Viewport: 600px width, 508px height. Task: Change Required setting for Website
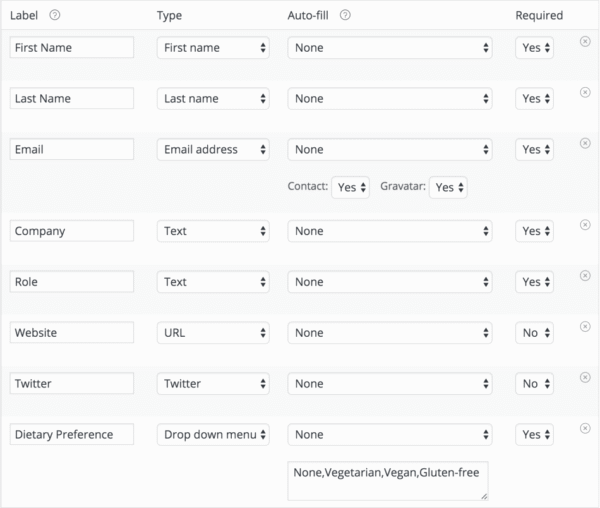[x=535, y=332]
